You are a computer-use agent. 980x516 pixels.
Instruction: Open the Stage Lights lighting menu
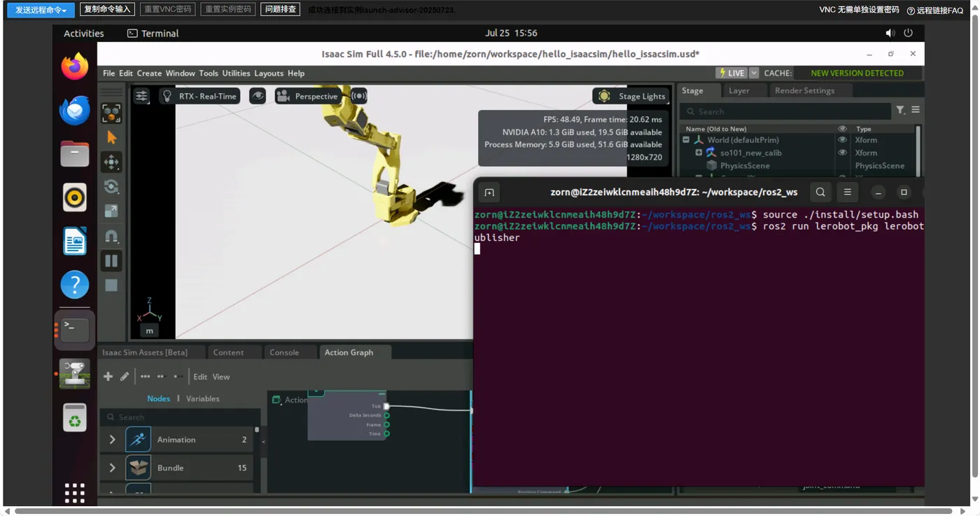click(632, 96)
